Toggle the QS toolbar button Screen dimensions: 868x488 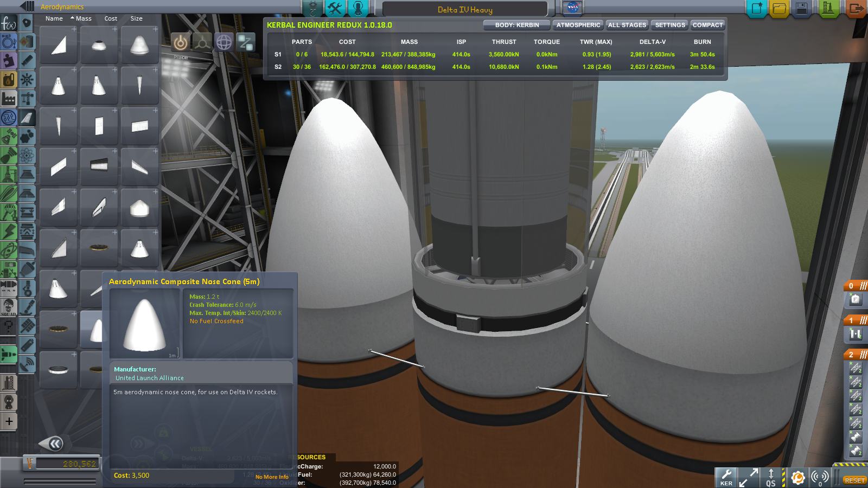click(x=771, y=477)
